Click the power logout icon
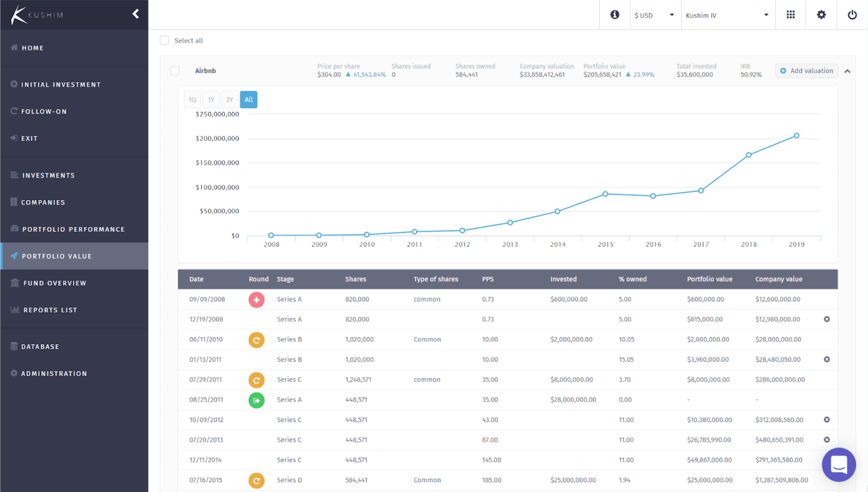The height and width of the screenshot is (492, 868). pyautogui.click(x=852, y=14)
